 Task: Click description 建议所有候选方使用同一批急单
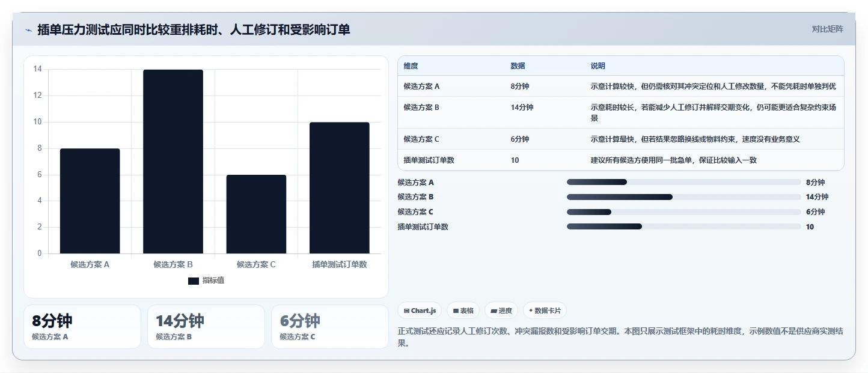tap(674, 160)
